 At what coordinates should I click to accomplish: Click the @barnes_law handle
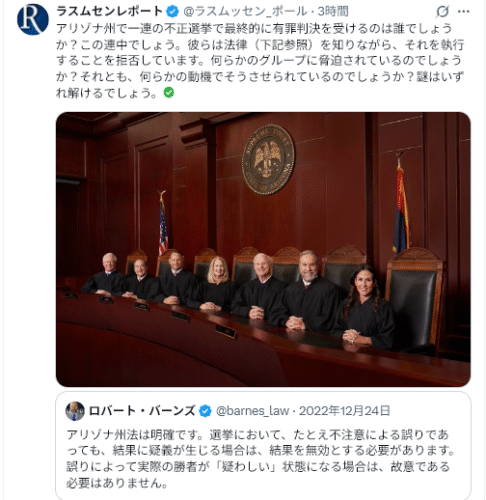point(252,411)
